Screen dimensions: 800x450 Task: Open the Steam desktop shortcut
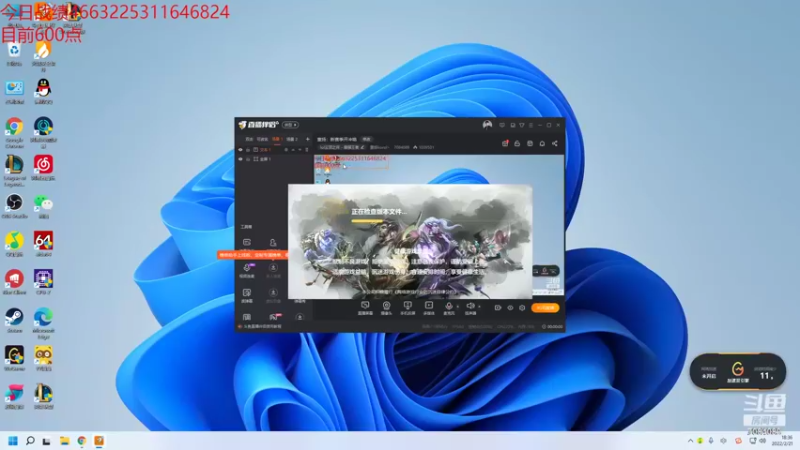tap(14, 320)
